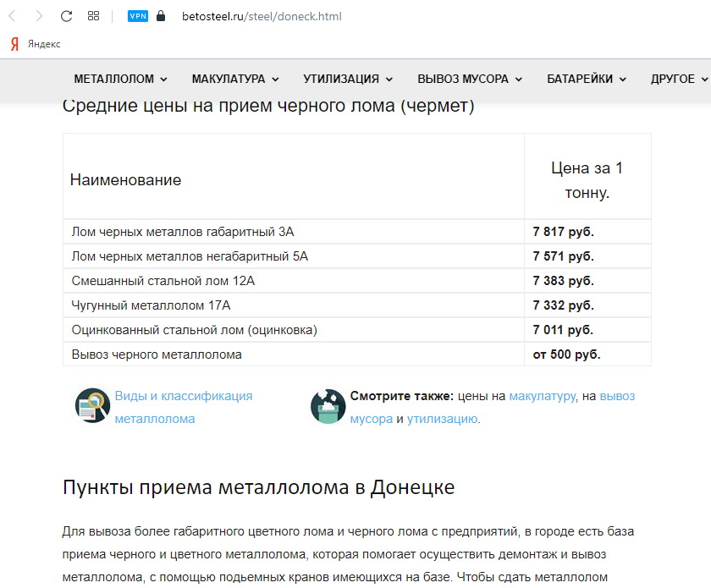The height and width of the screenshot is (588, 711).
Task: Follow the утилизацию link
Action: pos(442,419)
